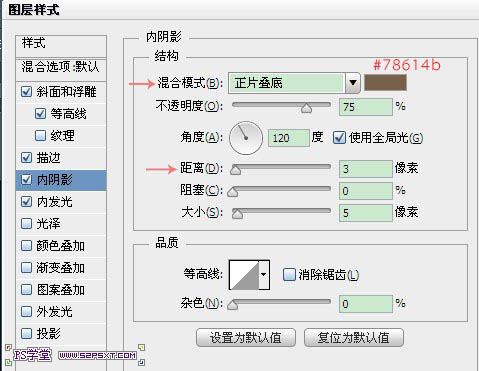Click the 大小 slider handle

(x=237, y=213)
